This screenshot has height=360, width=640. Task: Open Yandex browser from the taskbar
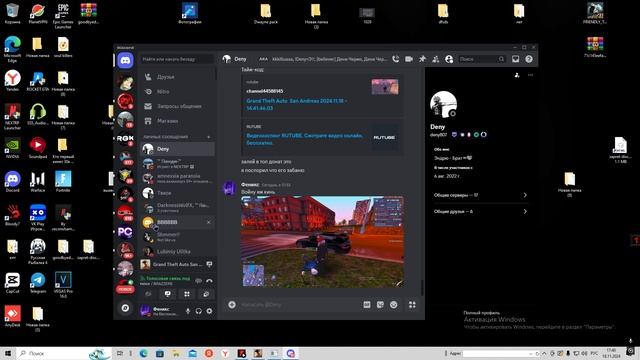coord(225,353)
